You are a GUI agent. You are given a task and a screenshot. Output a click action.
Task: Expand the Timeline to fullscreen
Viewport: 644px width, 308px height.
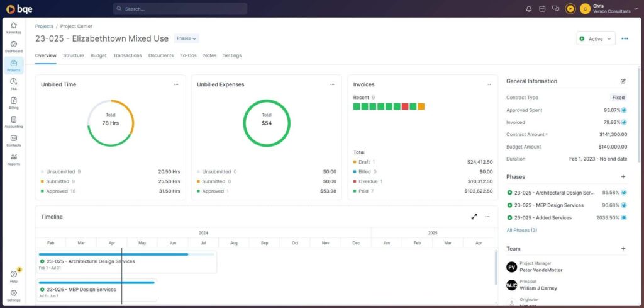click(474, 217)
